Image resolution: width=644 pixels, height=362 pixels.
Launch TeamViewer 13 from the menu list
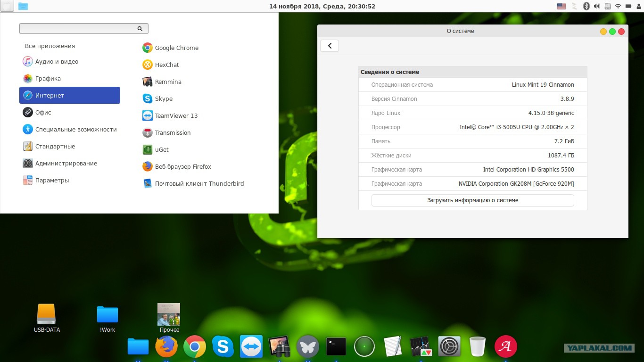(x=170, y=116)
